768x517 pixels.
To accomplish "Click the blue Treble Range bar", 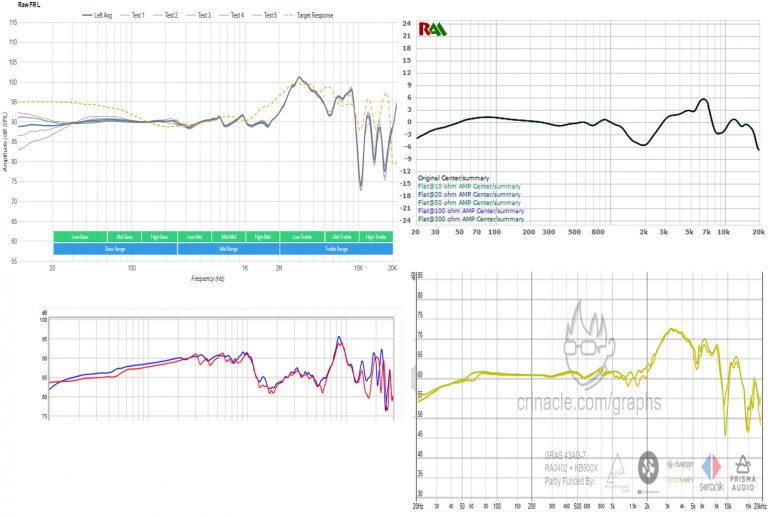I will coord(336,249).
